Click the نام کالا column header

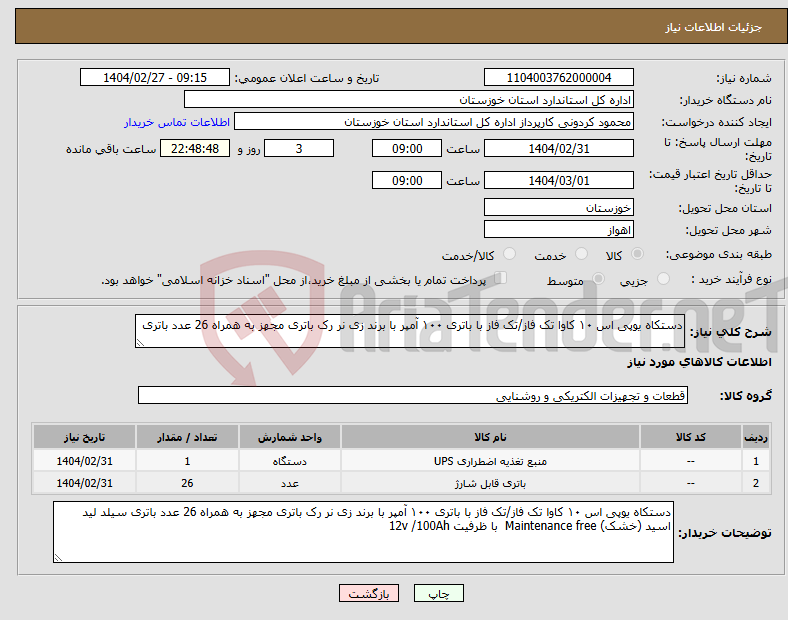(490, 437)
